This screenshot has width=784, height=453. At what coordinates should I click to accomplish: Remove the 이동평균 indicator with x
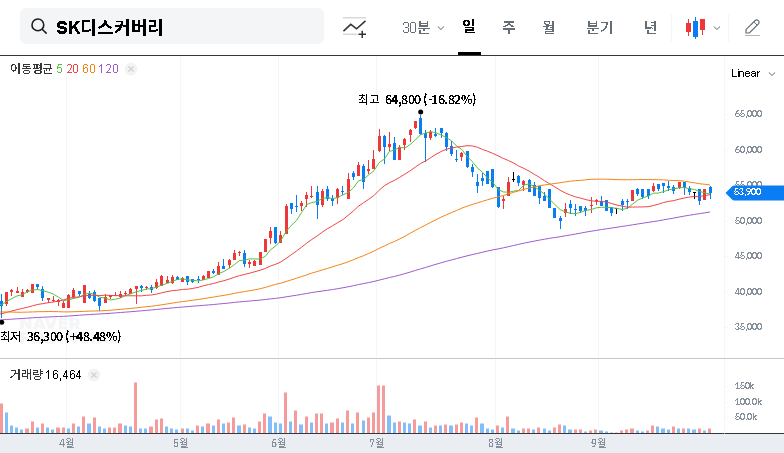click(x=131, y=68)
